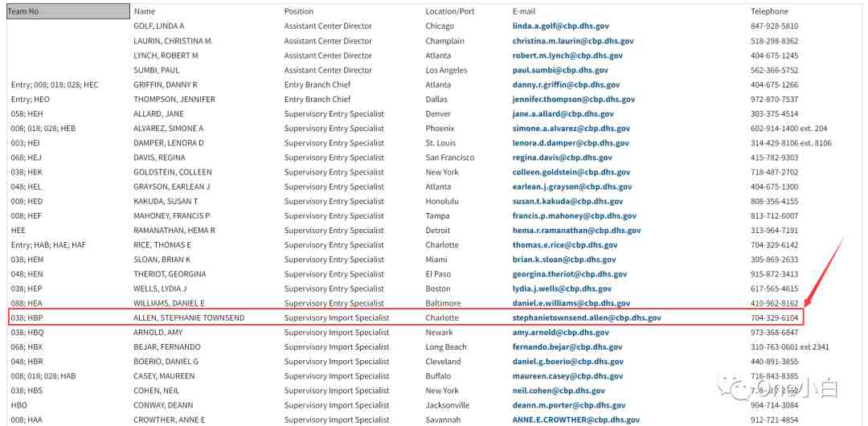The width and height of the screenshot is (868, 426).
Task: Open email link maureen.casey@cbp.dhs.gov
Action: click(x=567, y=376)
